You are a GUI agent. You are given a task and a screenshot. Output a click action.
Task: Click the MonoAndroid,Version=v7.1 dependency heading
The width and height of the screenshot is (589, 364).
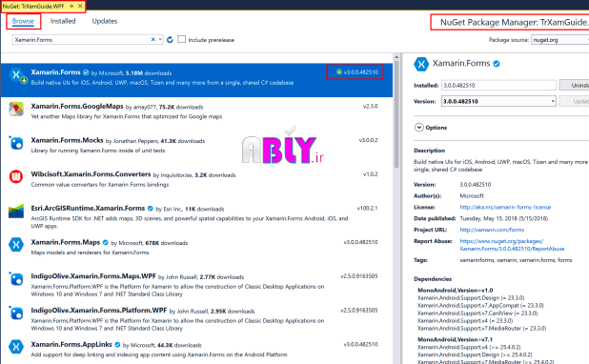point(455,339)
